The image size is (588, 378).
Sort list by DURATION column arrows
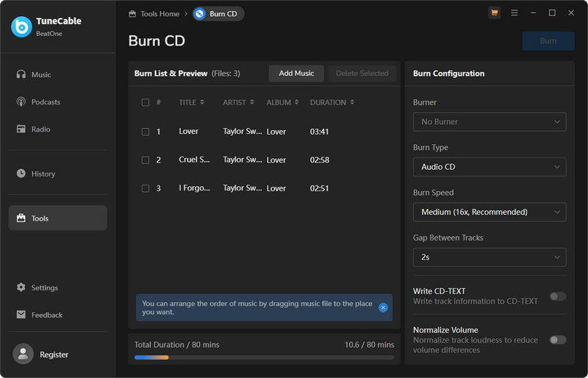352,102
